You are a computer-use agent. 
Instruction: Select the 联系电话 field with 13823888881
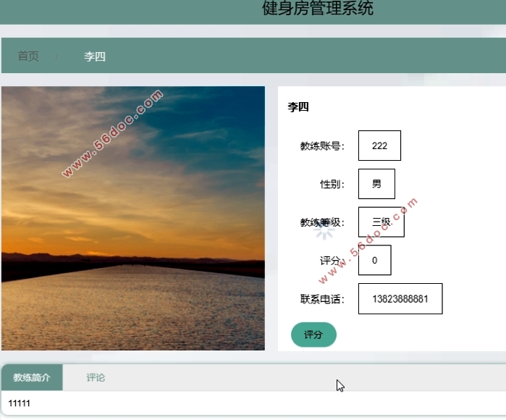coord(400,299)
